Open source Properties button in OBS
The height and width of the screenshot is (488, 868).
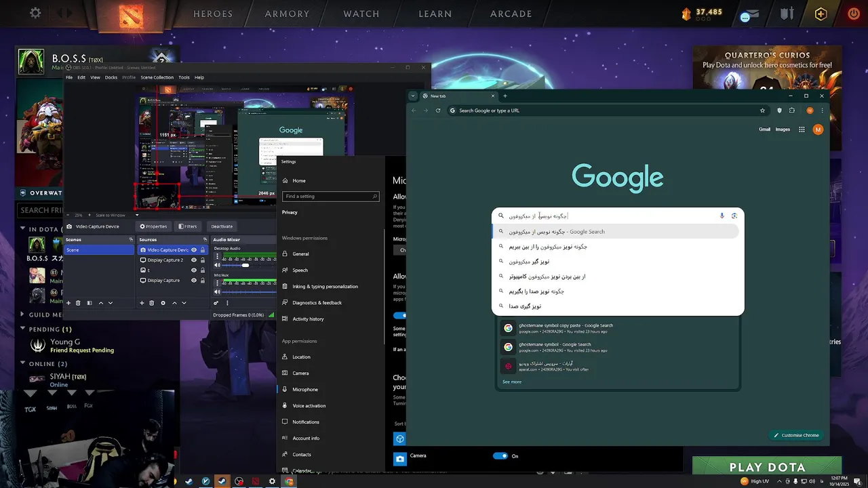tap(153, 226)
